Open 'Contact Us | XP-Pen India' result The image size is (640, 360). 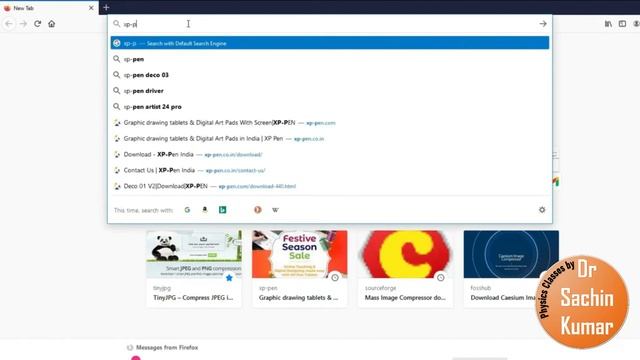pyautogui.click(x=330, y=170)
